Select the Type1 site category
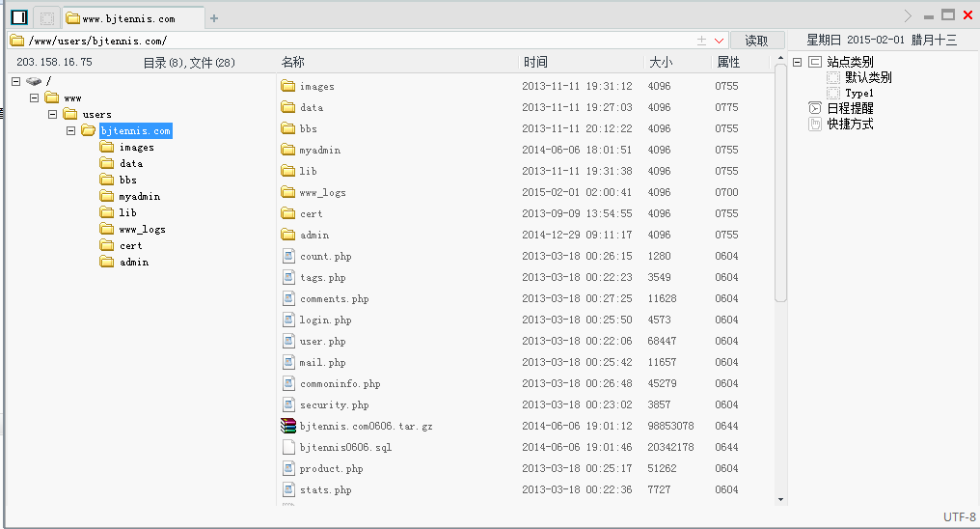 pyautogui.click(x=859, y=94)
